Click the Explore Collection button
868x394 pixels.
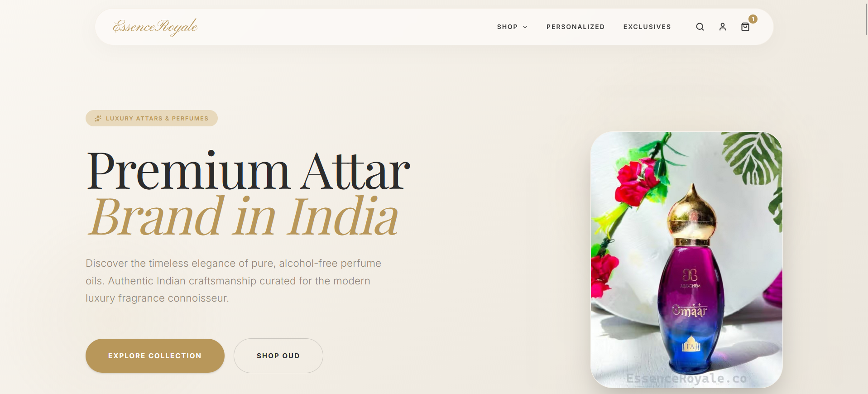tap(155, 356)
